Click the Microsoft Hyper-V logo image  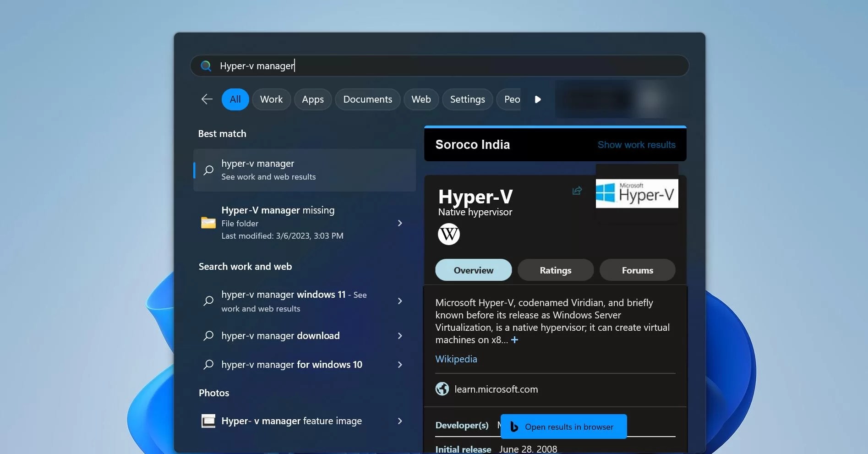[637, 193]
